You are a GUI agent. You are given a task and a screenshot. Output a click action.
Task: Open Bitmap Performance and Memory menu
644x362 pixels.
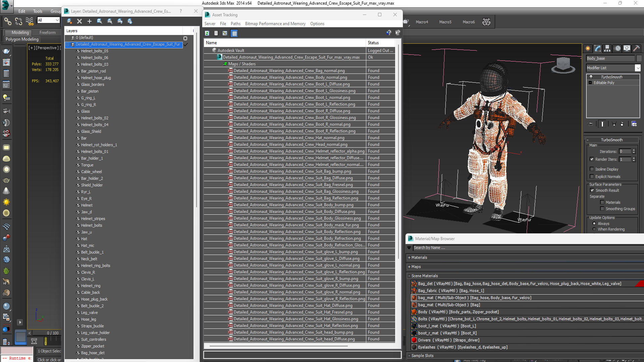click(275, 24)
